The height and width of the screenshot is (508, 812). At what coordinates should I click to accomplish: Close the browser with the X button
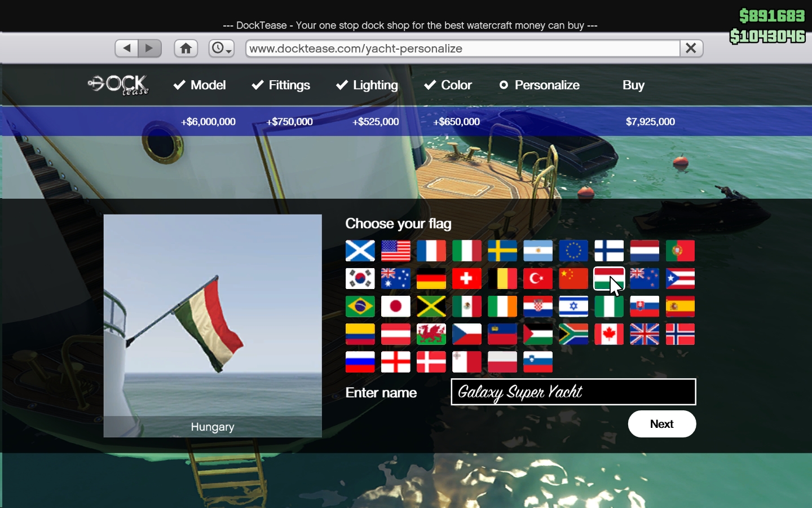[x=691, y=49]
